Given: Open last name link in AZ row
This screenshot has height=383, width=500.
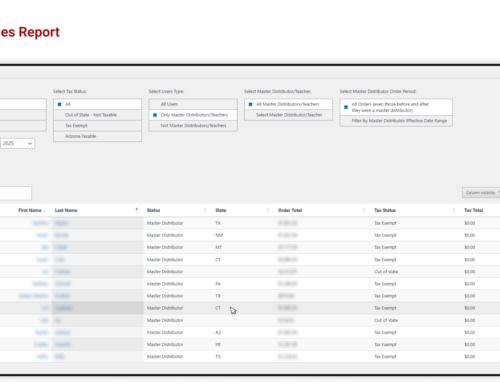Looking at the screenshot, I should (x=63, y=333).
